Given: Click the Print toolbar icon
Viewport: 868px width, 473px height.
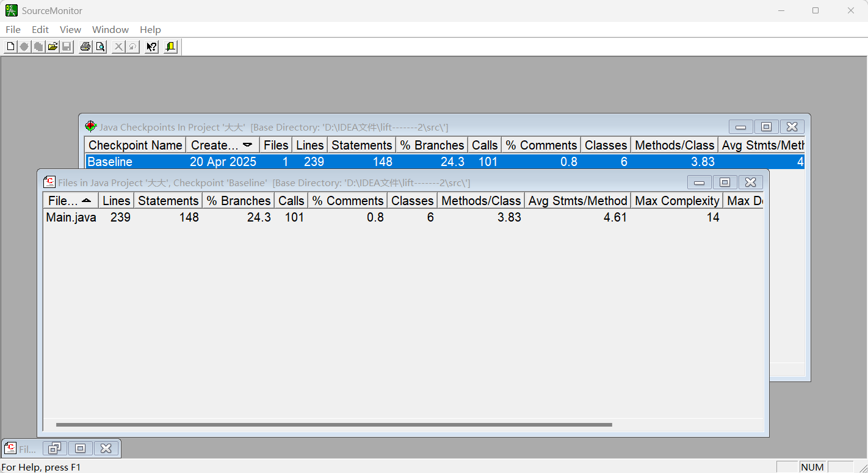Looking at the screenshot, I should tap(85, 47).
